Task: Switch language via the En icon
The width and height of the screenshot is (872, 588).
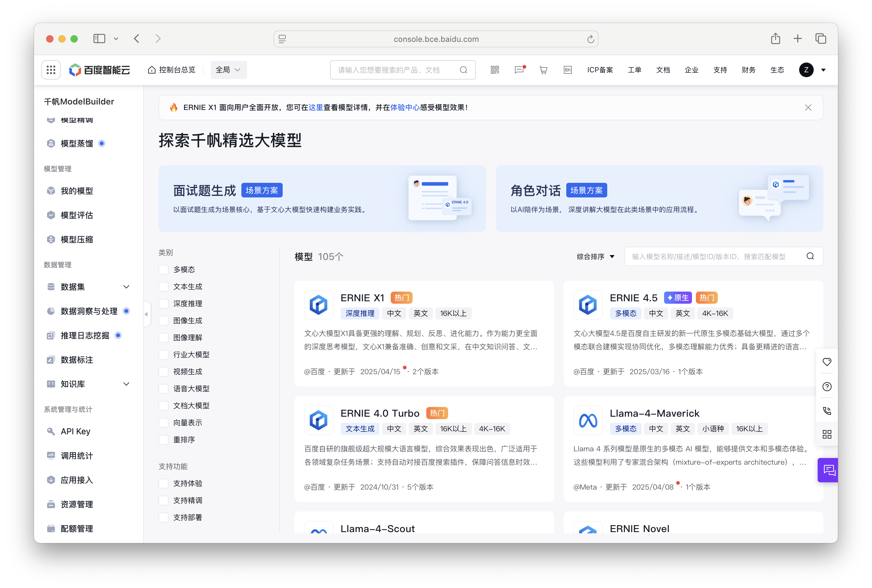Action: click(567, 70)
